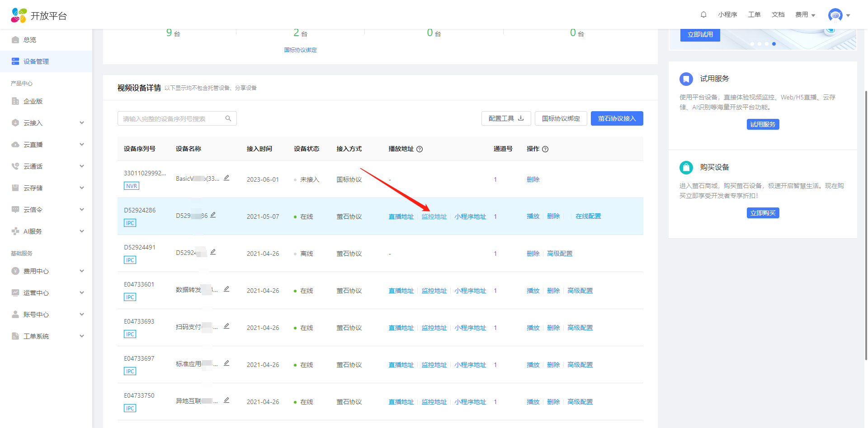
Task: Click the 企业版 sidebar icon
Action: (x=15, y=101)
